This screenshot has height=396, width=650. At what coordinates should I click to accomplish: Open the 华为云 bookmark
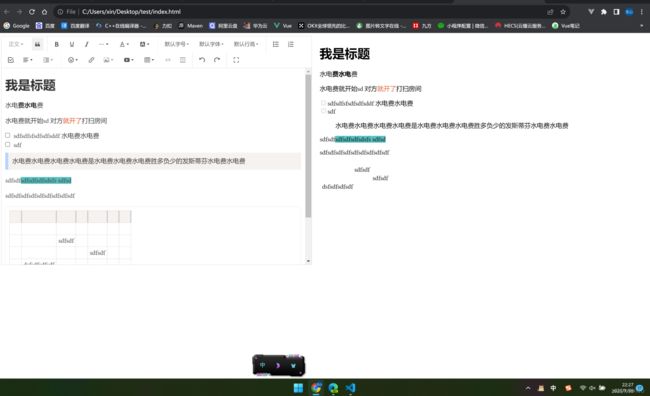255,26
